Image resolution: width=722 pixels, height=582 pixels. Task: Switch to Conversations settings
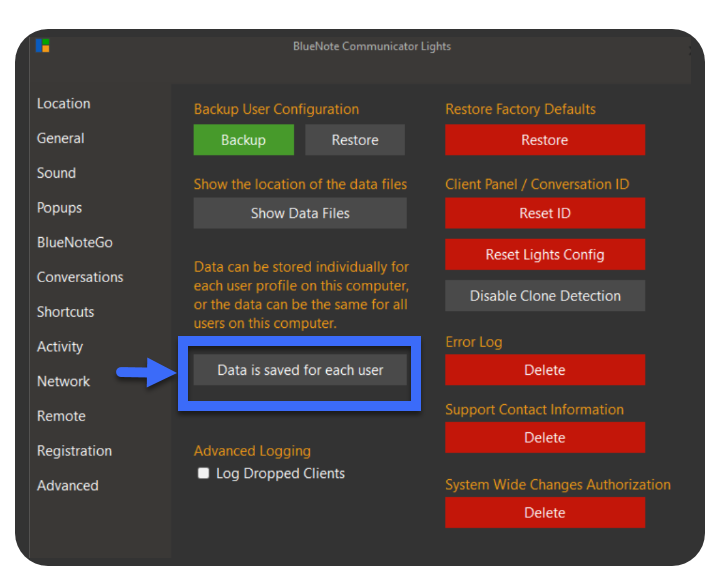click(80, 277)
